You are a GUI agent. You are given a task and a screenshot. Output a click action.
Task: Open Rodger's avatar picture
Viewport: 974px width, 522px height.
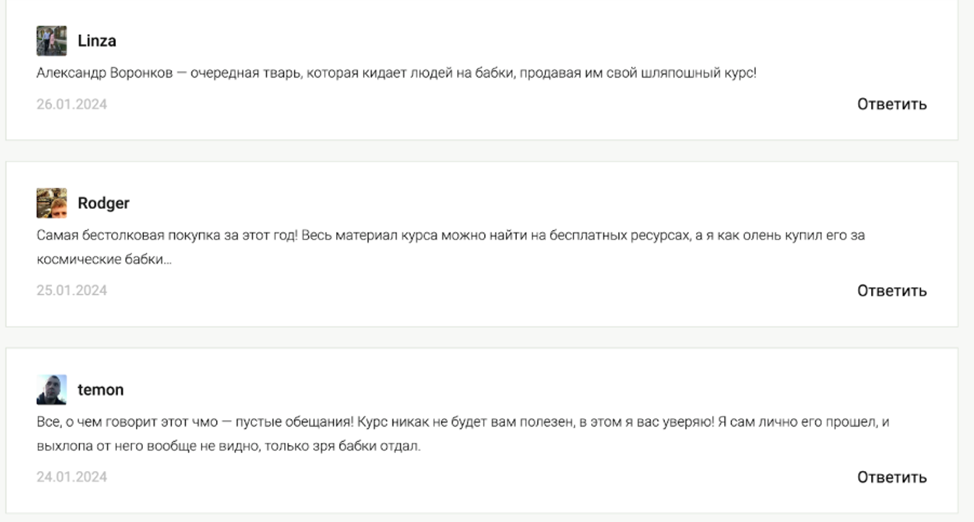(52, 203)
